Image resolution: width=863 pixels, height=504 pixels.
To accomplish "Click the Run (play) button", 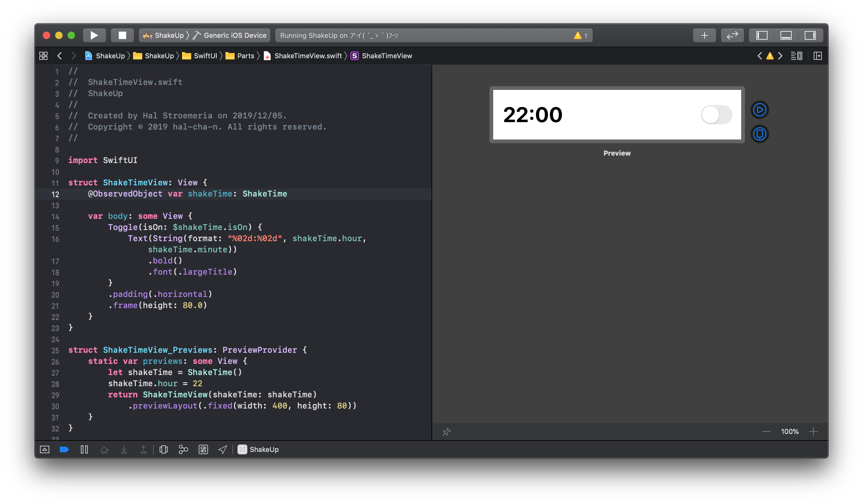I will (94, 35).
